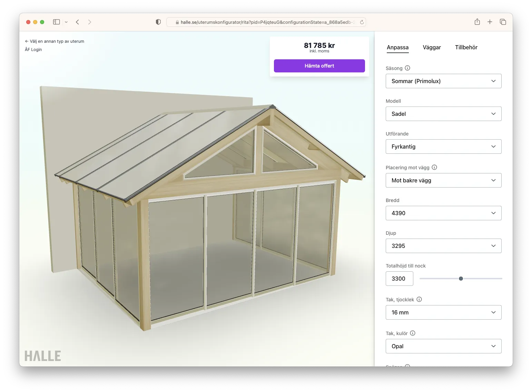Image resolution: width=532 pixels, height=392 pixels.
Task: Expand the Modell dropdown set to Sadel
Action: 443,114
